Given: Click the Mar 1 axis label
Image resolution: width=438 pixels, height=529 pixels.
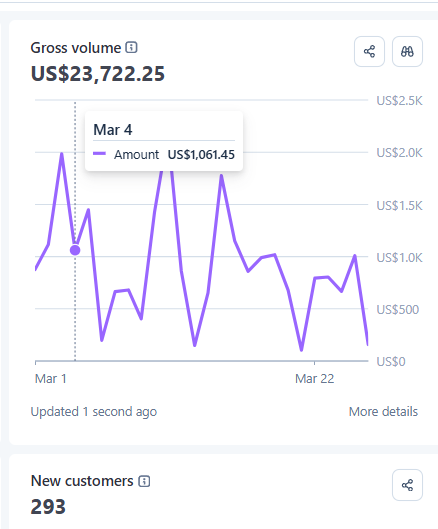Looking at the screenshot, I should click(x=51, y=379).
